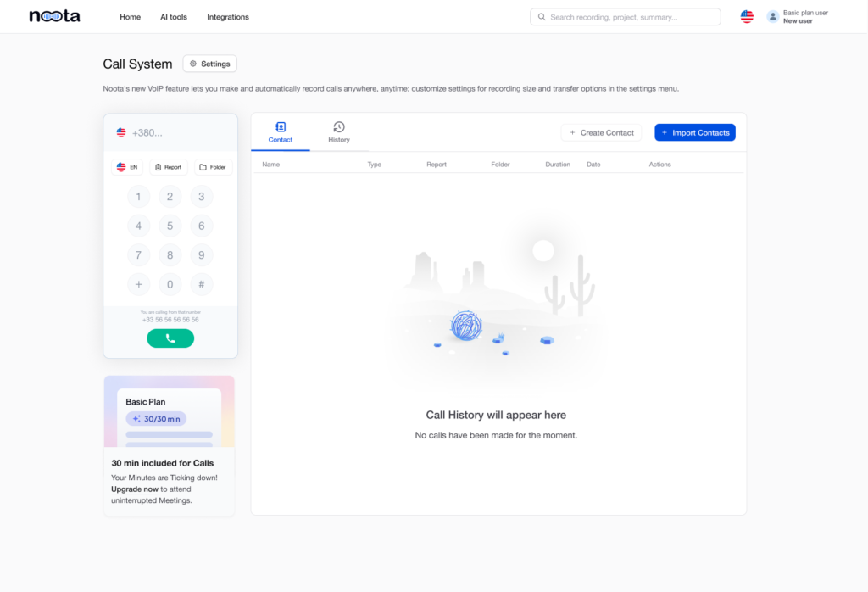Open the Basic plan user profile menu

pos(801,15)
